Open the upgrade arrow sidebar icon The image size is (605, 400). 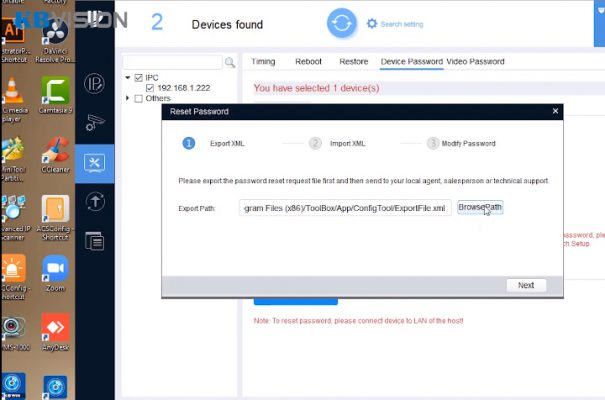click(x=95, y=202)
